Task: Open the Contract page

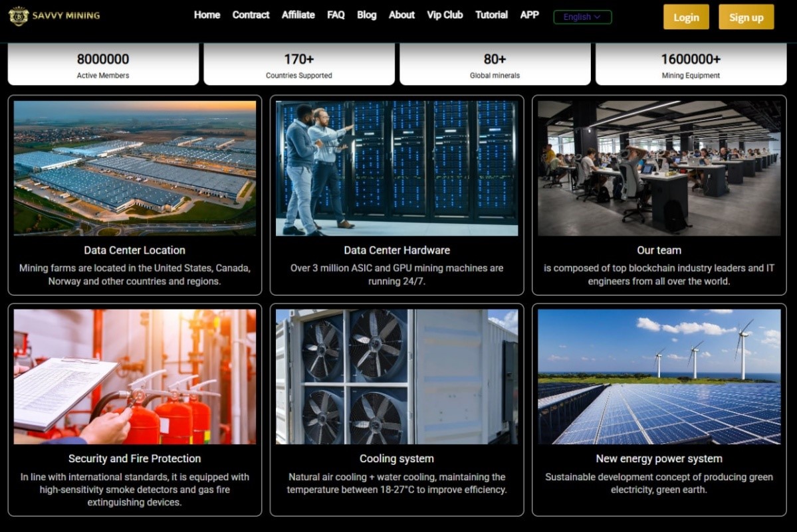Action: coord(251,15)
